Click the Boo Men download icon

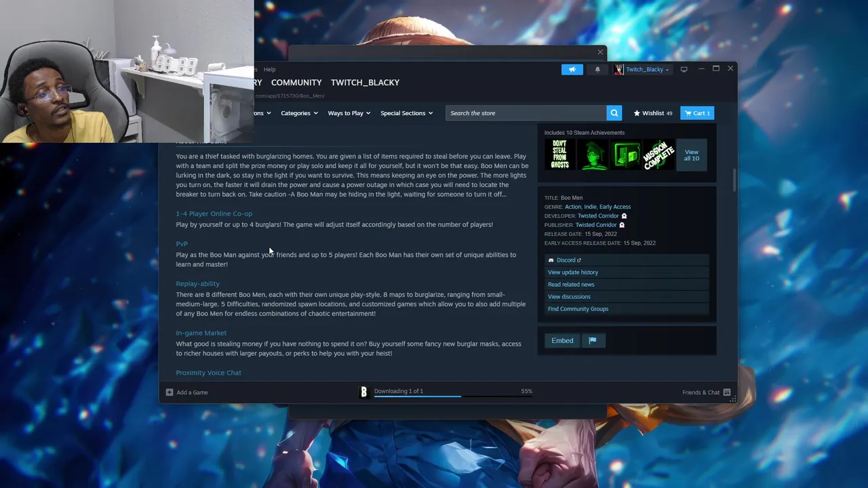363,392
